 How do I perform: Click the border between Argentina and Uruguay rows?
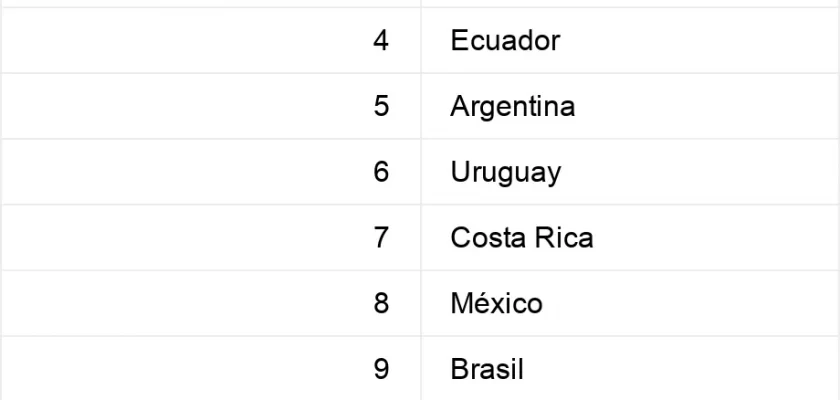tap(420, 139)
